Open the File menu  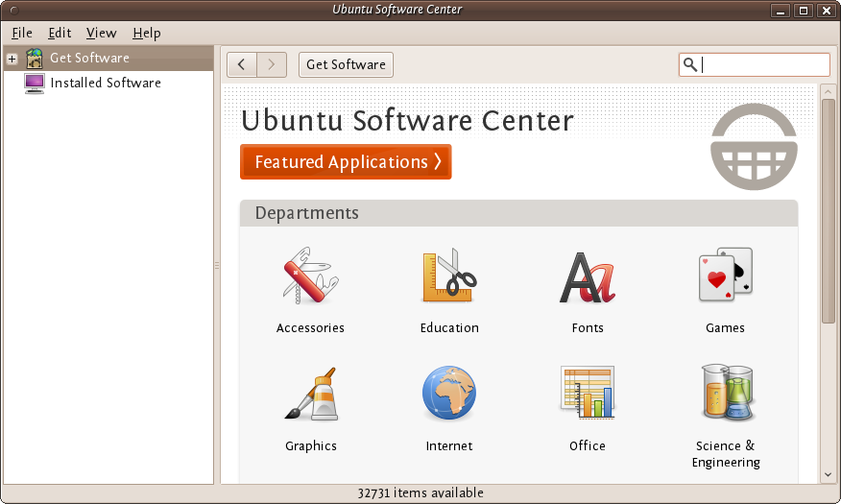[x=22, y=33]
